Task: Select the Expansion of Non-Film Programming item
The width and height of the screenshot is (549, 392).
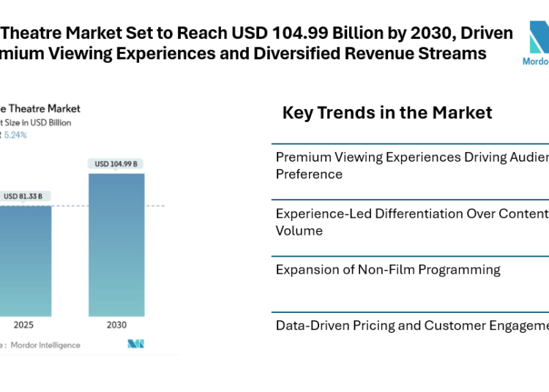Action: tap(388, 269)
